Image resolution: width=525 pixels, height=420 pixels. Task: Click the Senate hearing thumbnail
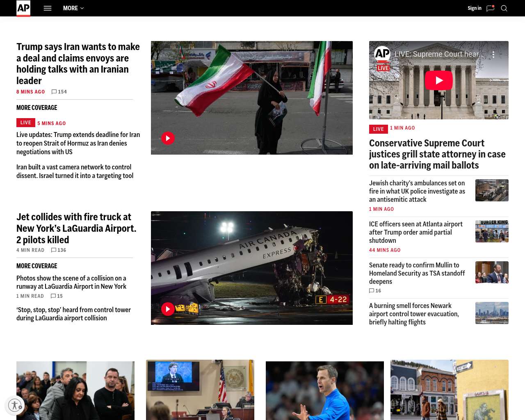pos(492,272)
